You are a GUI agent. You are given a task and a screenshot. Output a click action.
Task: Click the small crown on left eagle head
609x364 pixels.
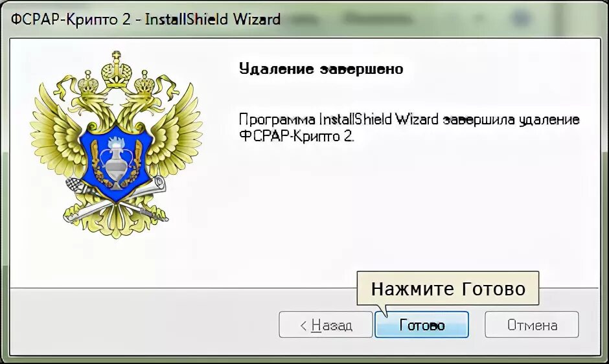(x=89, y=82)
